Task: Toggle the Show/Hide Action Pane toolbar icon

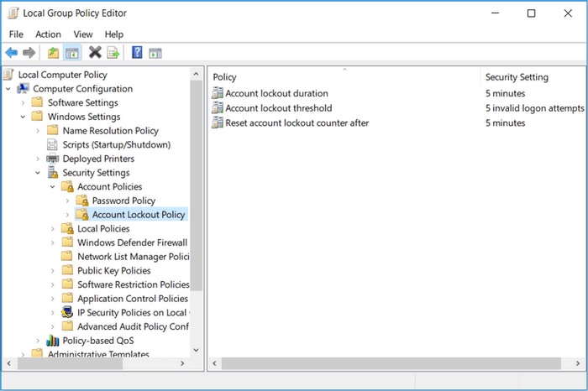Action: tap(155, 53)
